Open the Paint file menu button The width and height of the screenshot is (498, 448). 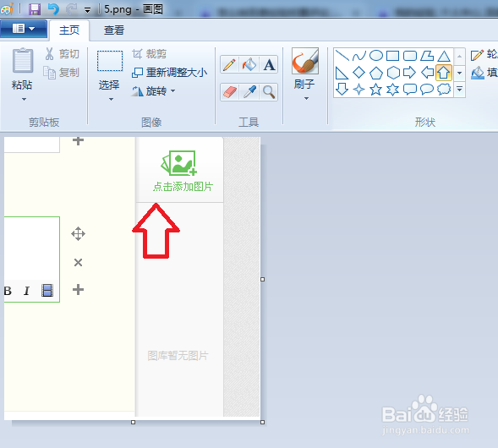pos(24,29)
